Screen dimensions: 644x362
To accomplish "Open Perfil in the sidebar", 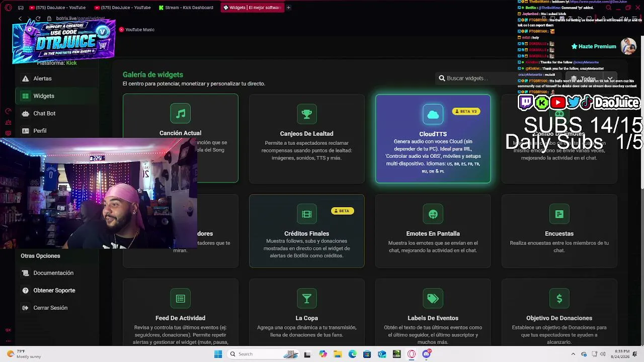I will (x=56, y=131).
